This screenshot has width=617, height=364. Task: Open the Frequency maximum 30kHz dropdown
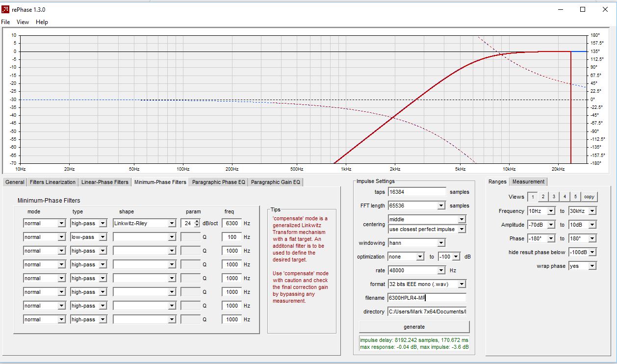(582, 211)
